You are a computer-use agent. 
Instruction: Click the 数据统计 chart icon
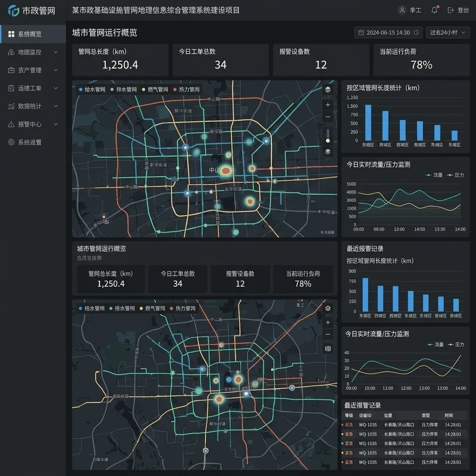coord(11,106)
